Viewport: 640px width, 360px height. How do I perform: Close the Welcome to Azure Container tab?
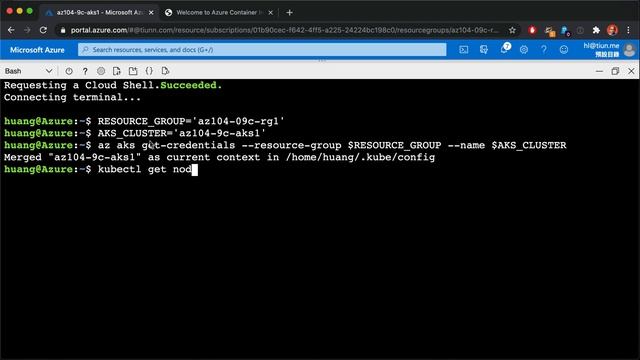(x=270, y=13)
